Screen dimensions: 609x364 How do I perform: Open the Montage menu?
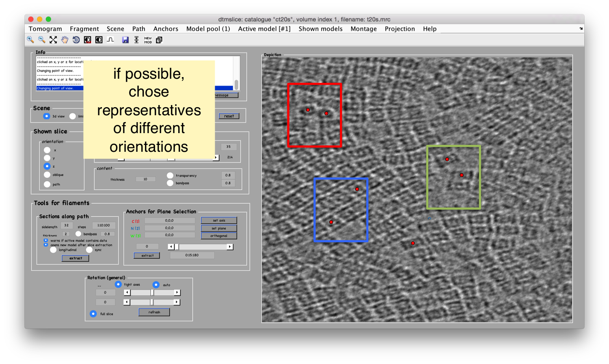pyautogui.click(x=363, y=29)
